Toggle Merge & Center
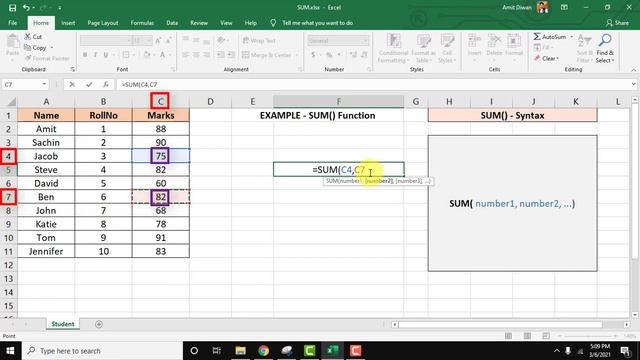 (267, 55)
